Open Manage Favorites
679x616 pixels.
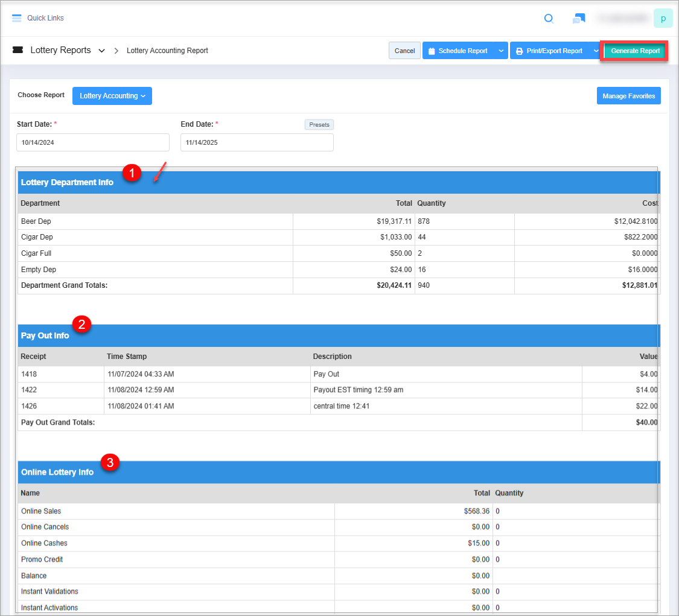[x=628, y=96]
